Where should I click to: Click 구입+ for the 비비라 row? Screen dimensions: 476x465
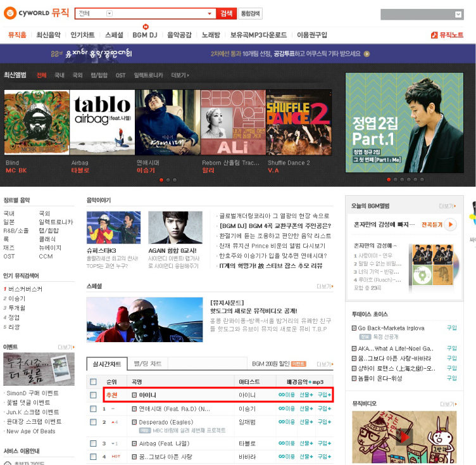point(324,456)
